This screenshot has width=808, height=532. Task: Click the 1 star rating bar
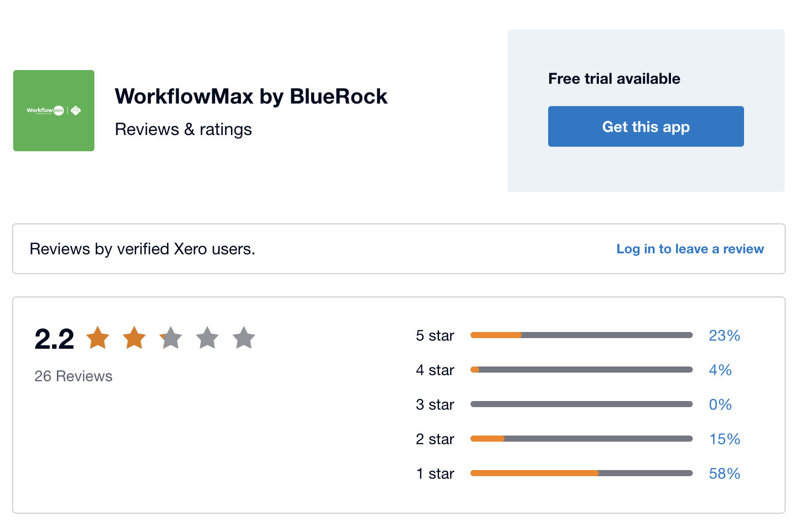[x=582, y=473]
